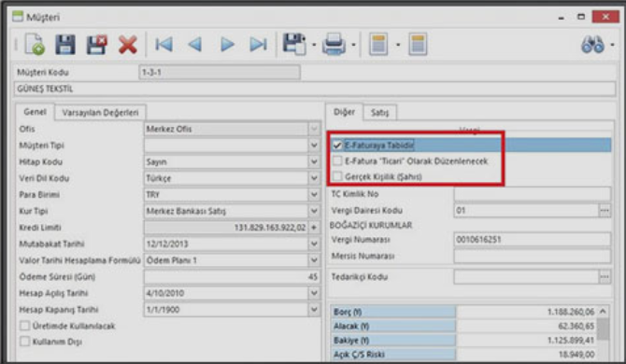Click Kredi Limiti plus button
This screenshot has height=364, width=626.
pyautogui.click(x=314, y=227)
